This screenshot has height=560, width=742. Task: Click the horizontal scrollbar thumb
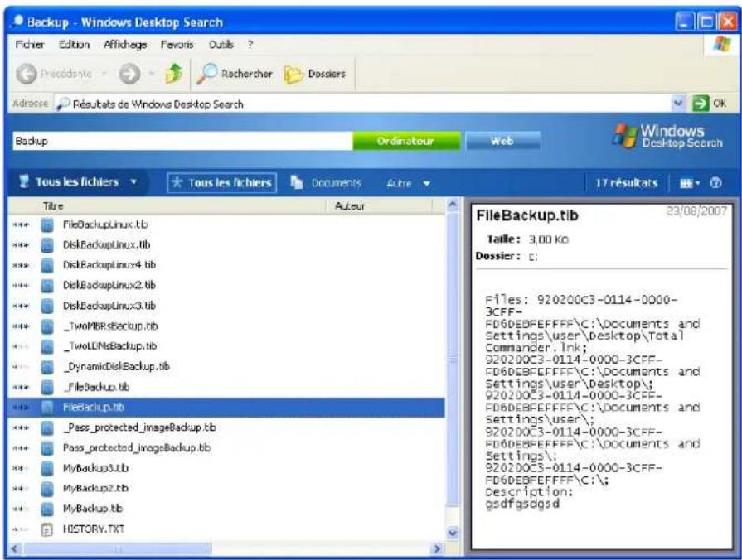pos(118,548)
